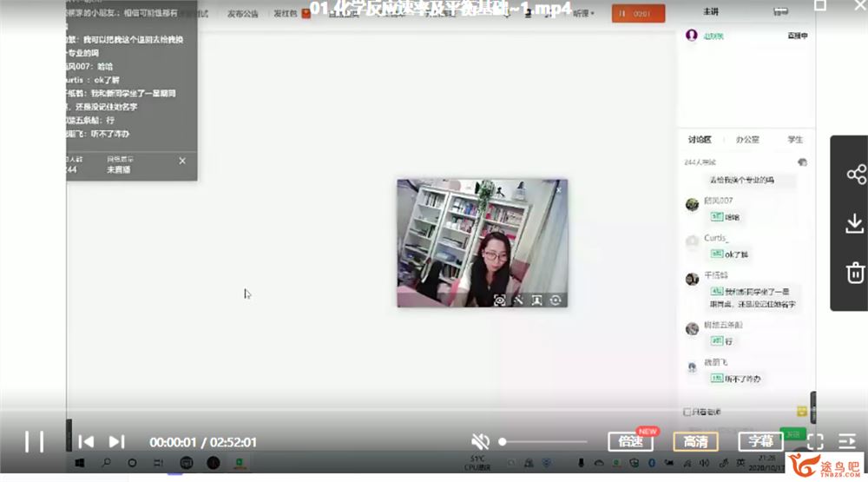
Task: Click the system tray volume speaker icon
Action: pos(704,463)
